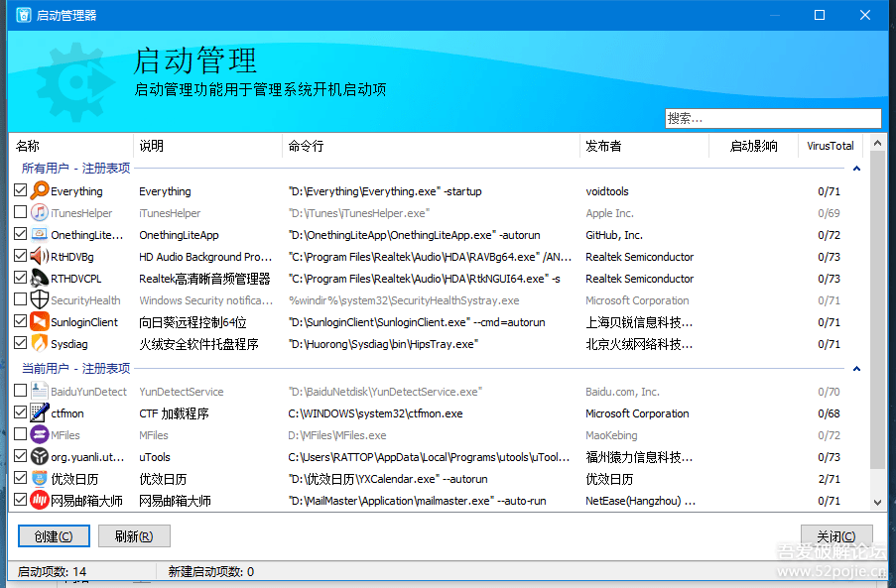Click the scrollbar up arrow
Screen dimensions: 896x588
coord(877,144)
